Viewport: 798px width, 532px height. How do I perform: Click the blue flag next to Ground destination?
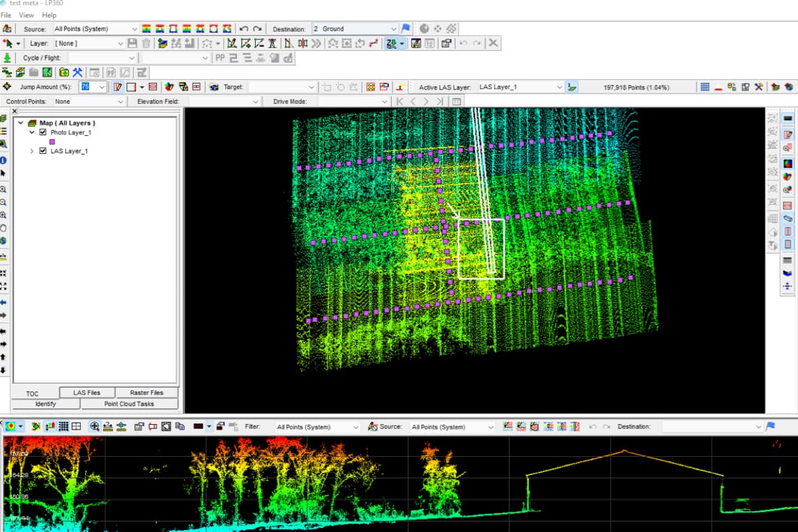click(x=406, y=29)
